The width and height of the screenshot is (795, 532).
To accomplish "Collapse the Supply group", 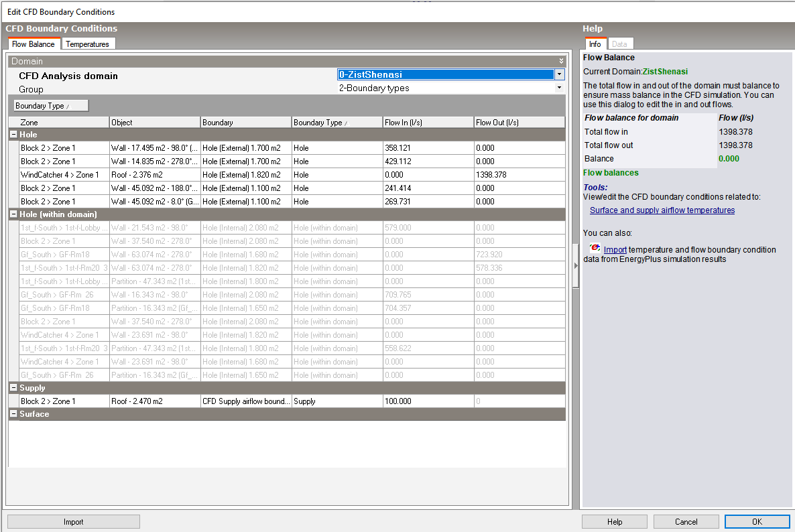I will pos(13,387).
